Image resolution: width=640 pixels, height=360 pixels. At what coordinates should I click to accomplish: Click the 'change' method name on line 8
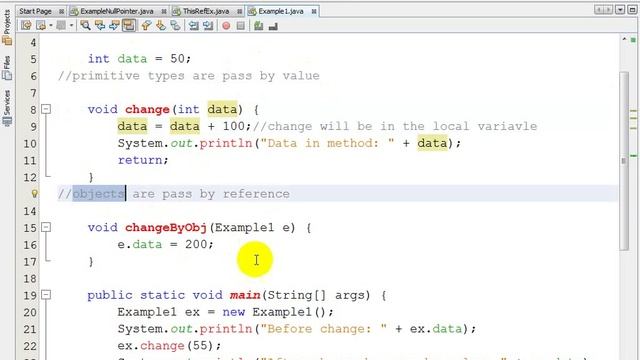point(147,109)
